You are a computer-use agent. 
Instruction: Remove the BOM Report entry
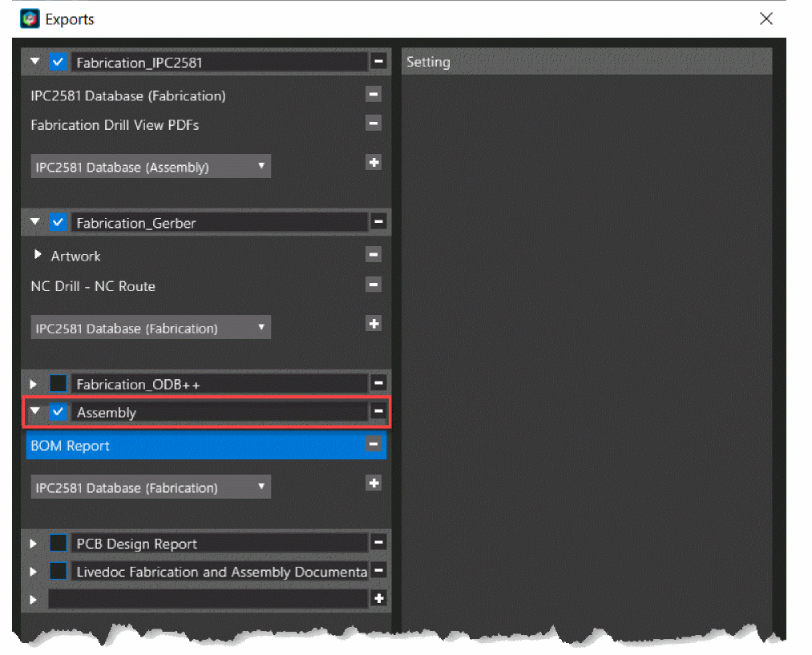pos(374,444)
